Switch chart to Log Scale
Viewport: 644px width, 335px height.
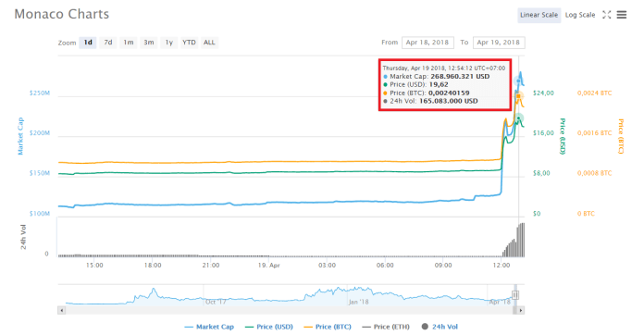point(580,15)
